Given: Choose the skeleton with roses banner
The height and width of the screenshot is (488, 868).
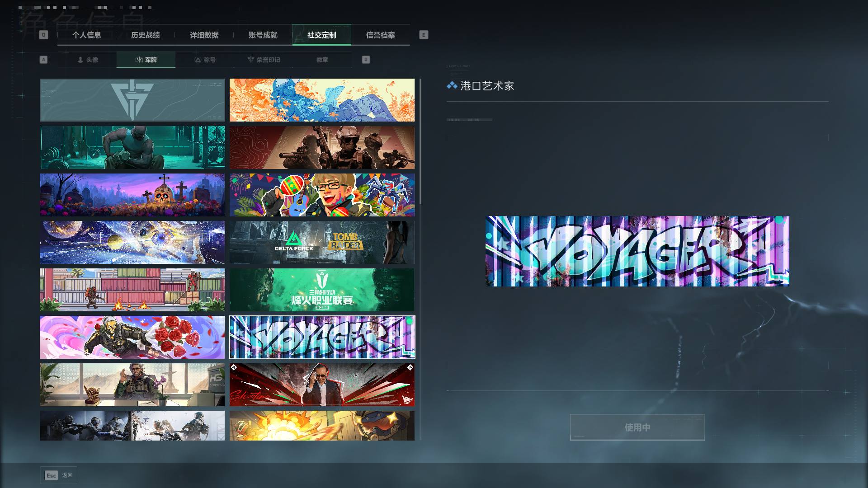Looking at the screenshot, I should point(132,337).
